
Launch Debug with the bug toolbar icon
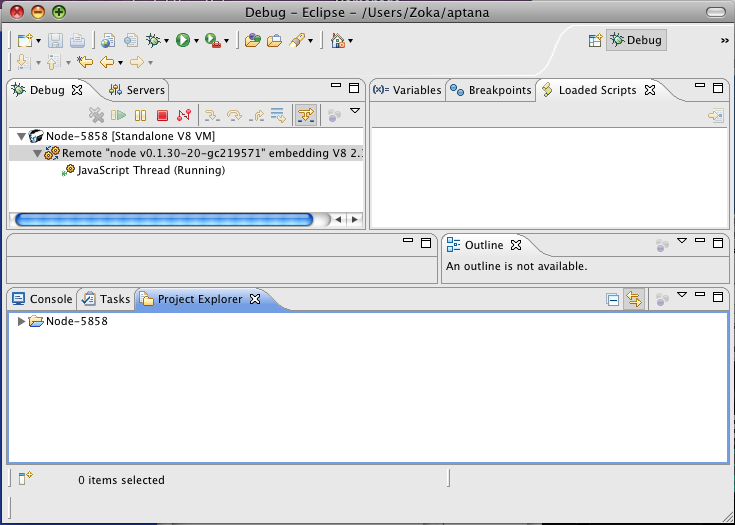tap(153, 40)
